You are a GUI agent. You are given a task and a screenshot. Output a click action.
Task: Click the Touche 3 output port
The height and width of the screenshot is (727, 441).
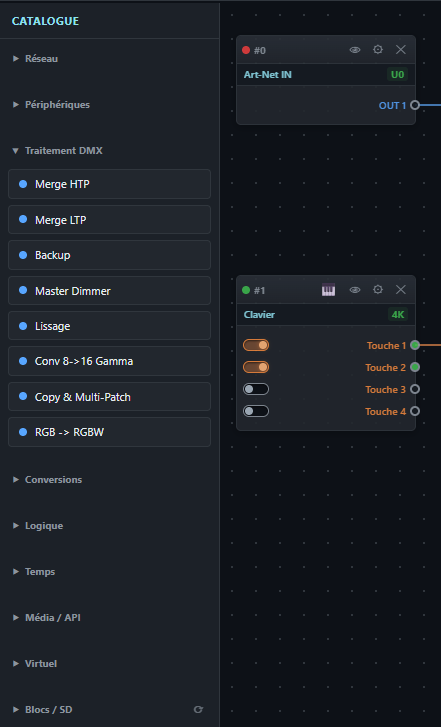[415, 389]
